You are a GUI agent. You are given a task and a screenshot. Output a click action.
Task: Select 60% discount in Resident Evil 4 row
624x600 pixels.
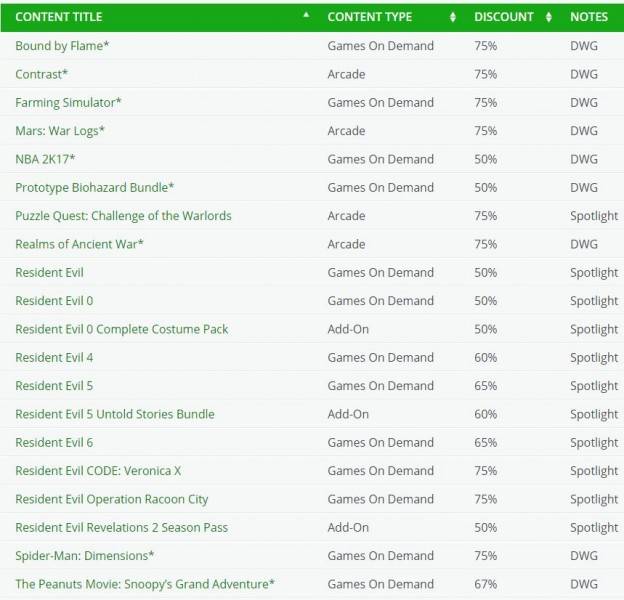pyautogui.click(x=486, y=357)
